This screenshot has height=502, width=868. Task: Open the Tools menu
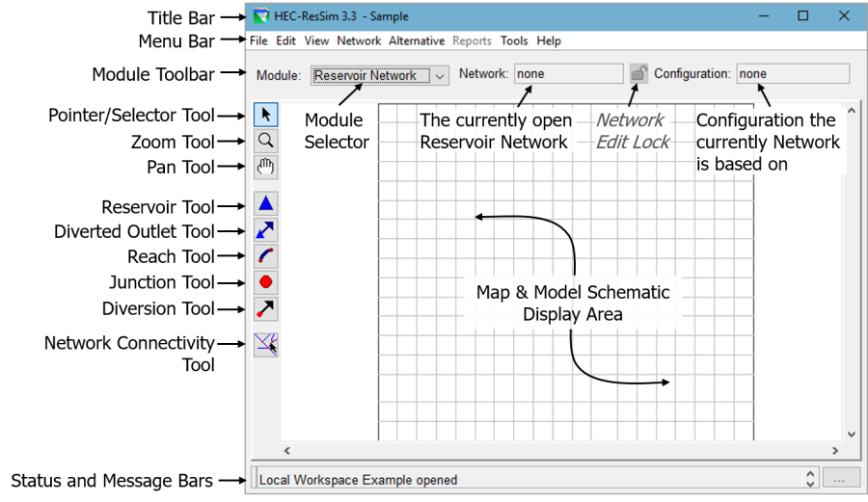click(x=514, y=40)
